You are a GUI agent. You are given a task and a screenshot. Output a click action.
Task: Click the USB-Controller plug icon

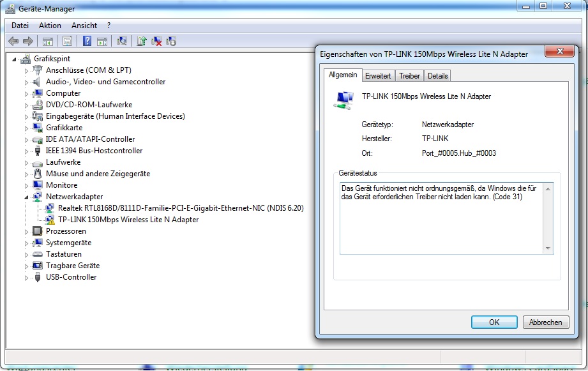[x=38, y=277]
